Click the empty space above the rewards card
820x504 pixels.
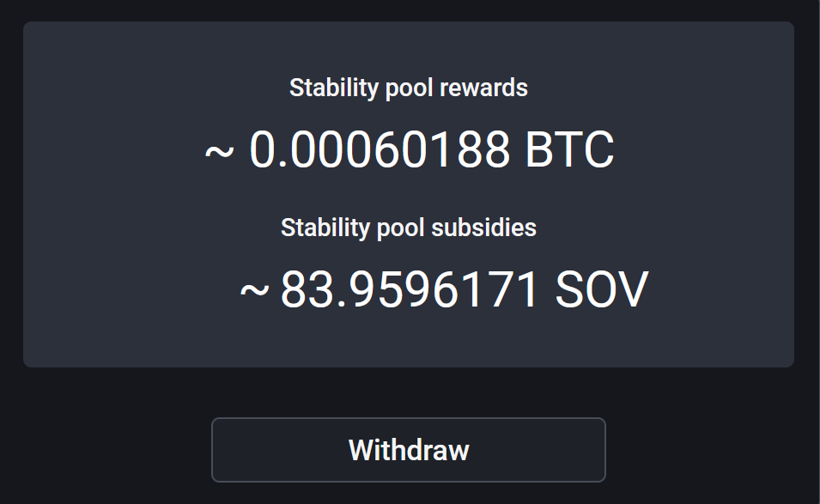coord(410,12)
